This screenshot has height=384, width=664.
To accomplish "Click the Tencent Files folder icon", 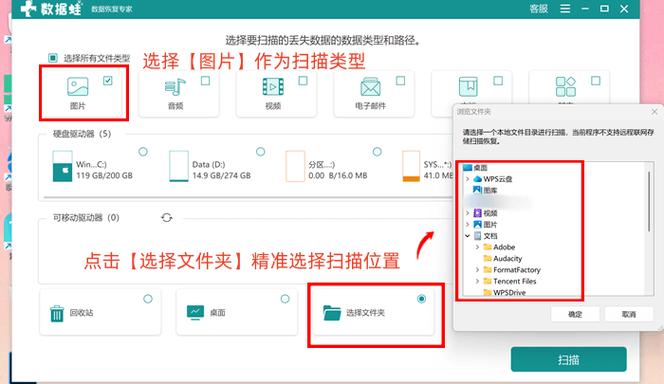I will click(487, 281).
